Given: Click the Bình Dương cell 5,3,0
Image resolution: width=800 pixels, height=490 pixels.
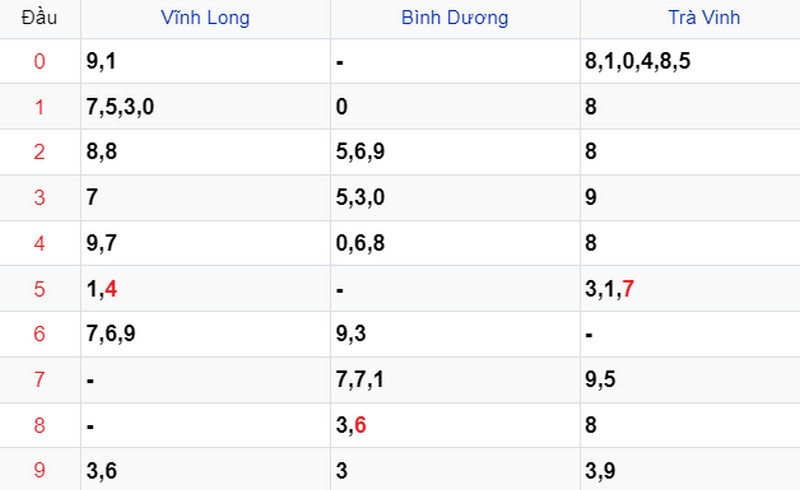Looking at the screenshot, I should (362, 198).
